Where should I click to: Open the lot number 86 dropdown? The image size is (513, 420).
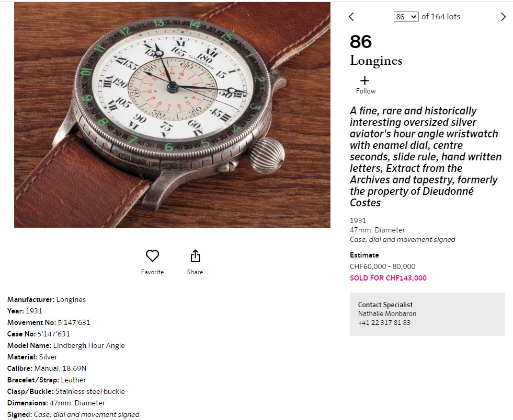406,17
